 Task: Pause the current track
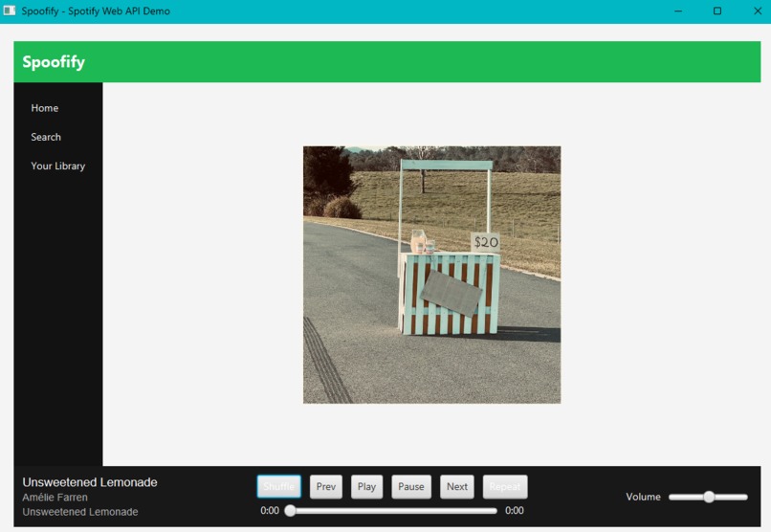point(411,487)
